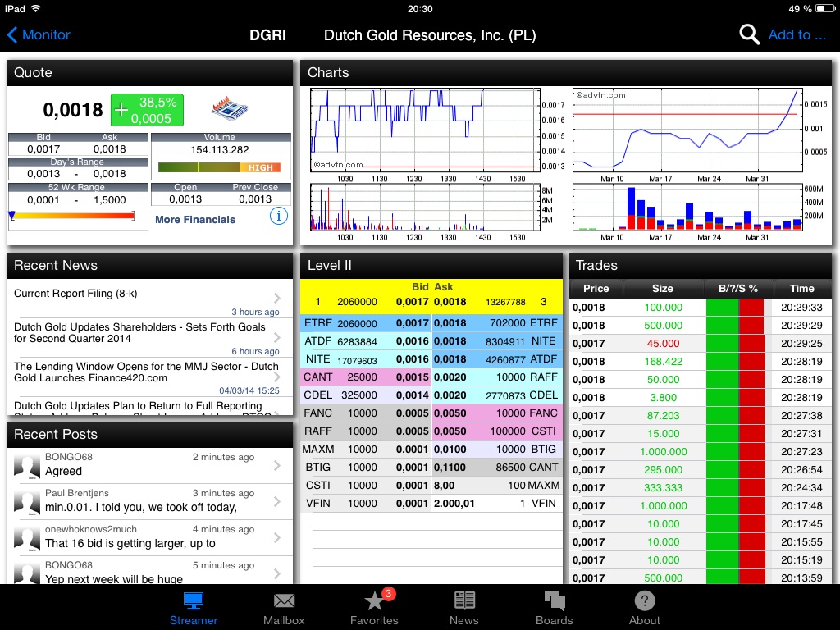840x630 pixels.
Task: Select the ETRF row in Level II
Action: (x=431, y=324)
